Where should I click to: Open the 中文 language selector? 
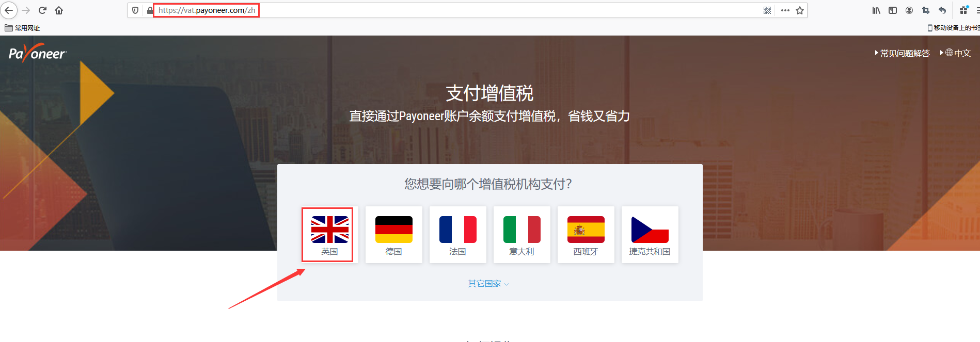[x=956, y=53]
